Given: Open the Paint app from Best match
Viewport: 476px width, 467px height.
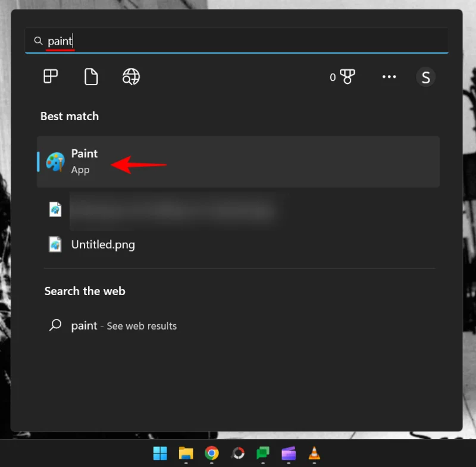Looking at the screenshot, I should (84, 161).
